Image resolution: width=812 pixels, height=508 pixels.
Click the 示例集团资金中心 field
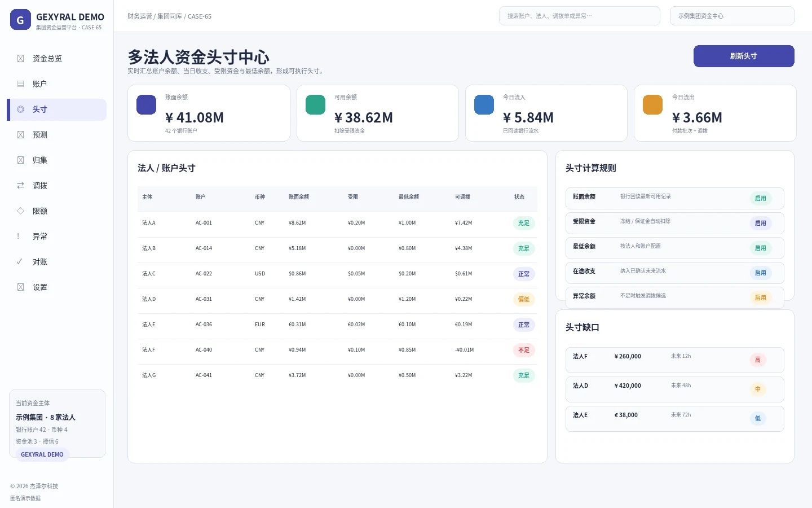732,16
